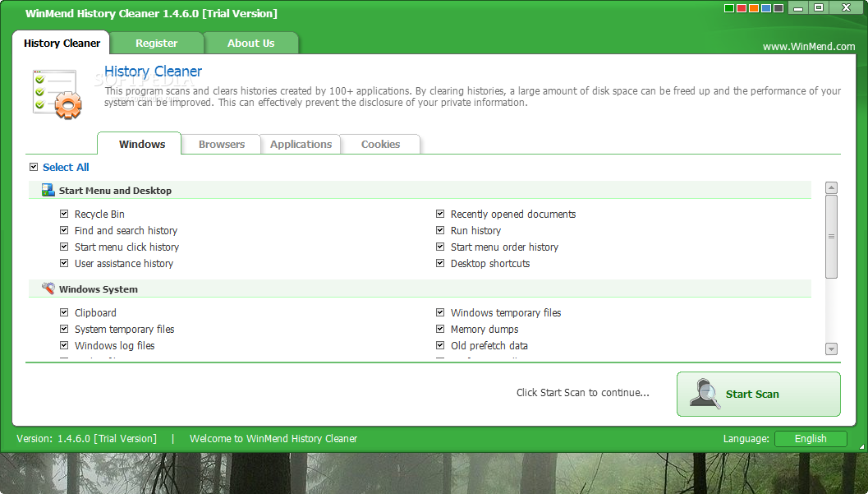Toggle Desktop shortcuts checkbox

click(440, 263)
